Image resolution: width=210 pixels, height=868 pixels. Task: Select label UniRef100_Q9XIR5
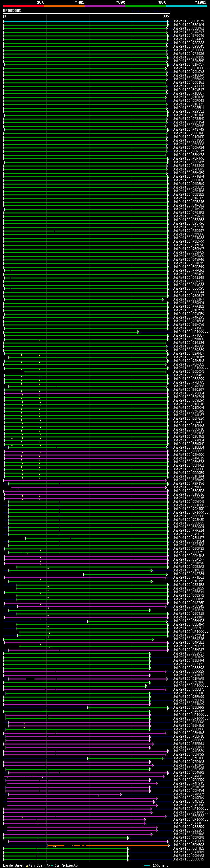point(188,509)
